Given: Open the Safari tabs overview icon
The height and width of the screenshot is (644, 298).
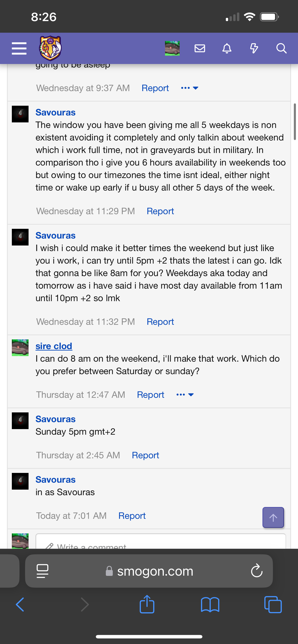Looking at the screenshot, I should pos(273,604).
